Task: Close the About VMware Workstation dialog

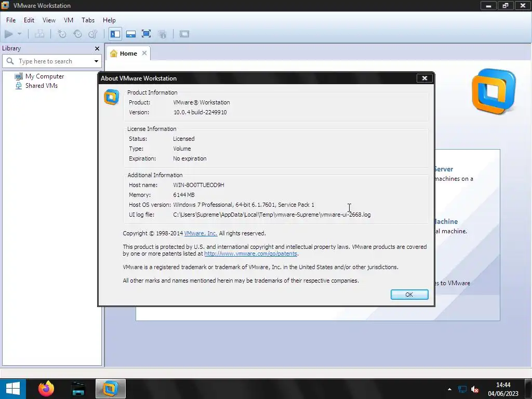Action: (x=424, y=78)
